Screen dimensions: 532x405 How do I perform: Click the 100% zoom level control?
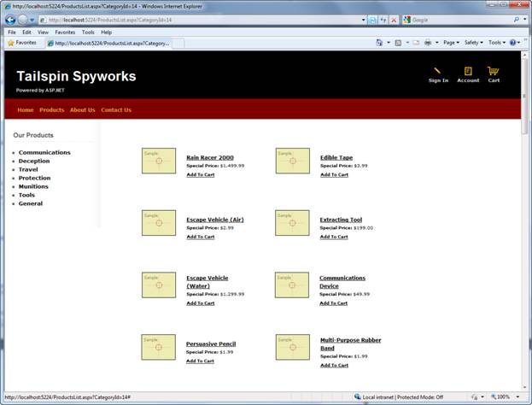coord(505,396)
